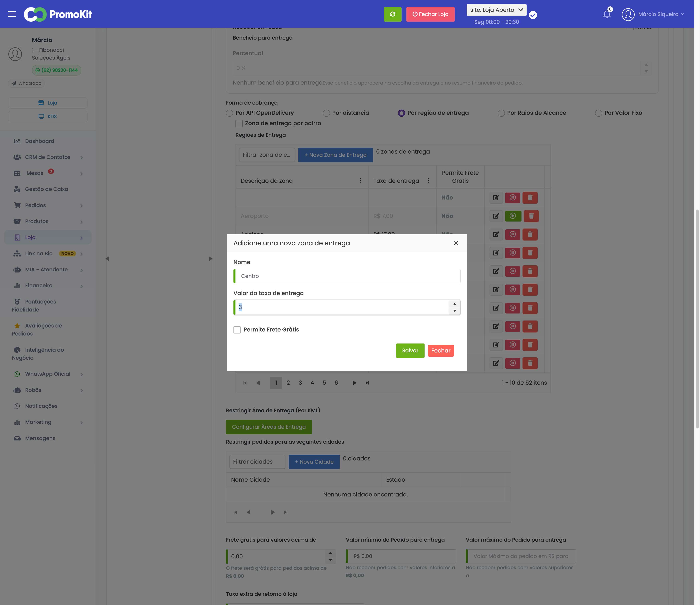This screenshot has width=700, height=605.
Task: Click the blue check status icon
Action: [533, 15]
